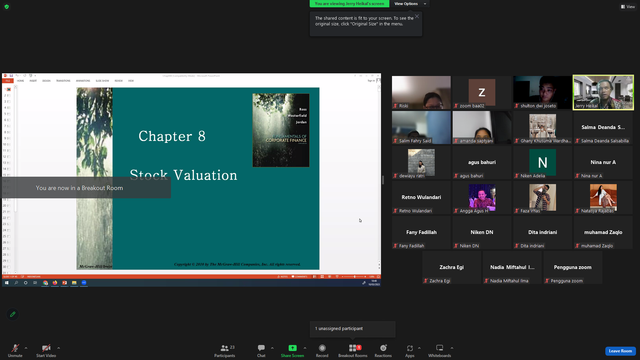Click the Start Video camera icon
Screen dimensions: 640x360
46,348
